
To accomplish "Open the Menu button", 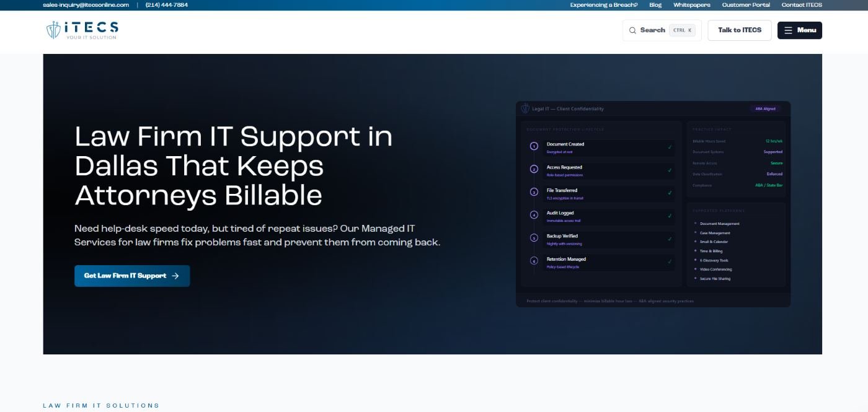I will (800, 30).
